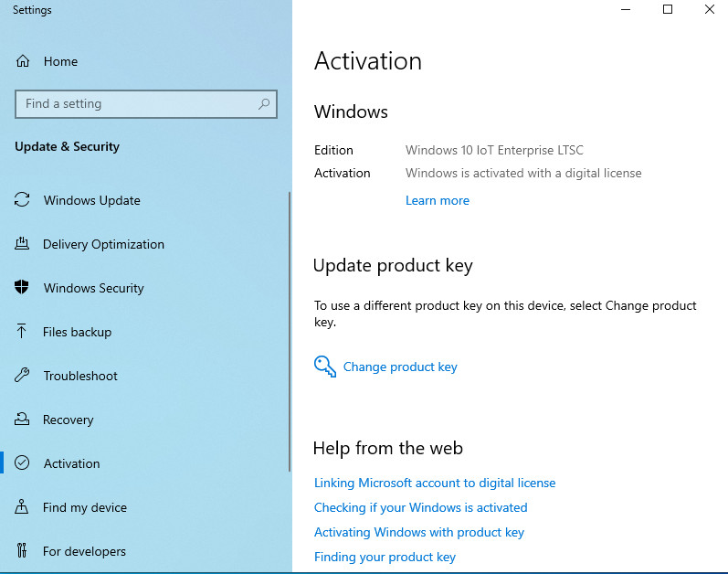Click the Update & Security heading
Screen dimensions: 728x574
tap(67, 147)
